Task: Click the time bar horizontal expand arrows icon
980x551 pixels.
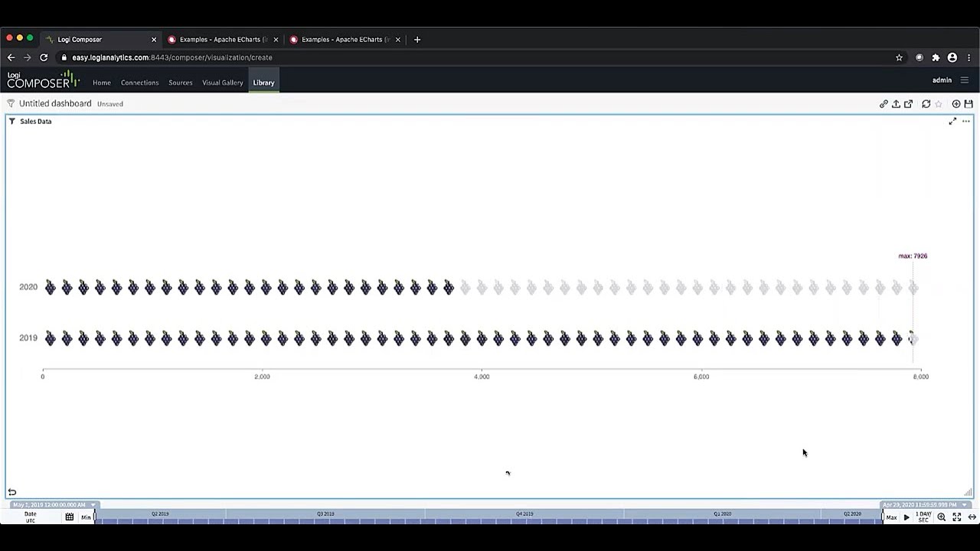Action: [x=972, y=517]
